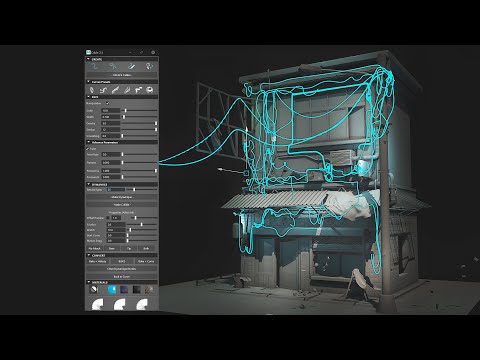Select the fourth create-mode icon in CREATE section

tap(149, 67)
